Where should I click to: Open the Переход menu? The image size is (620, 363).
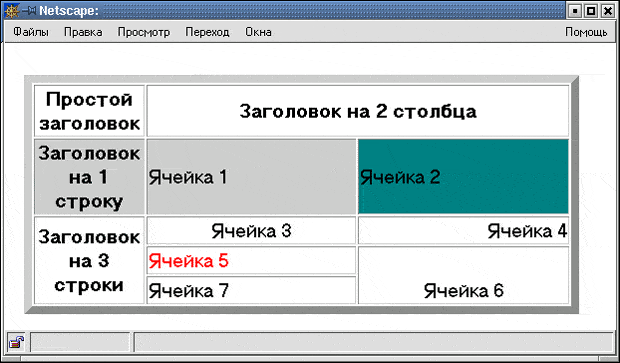[x=207, y=32]
